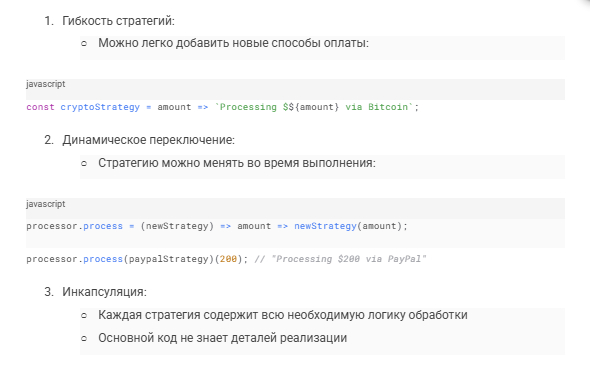The width and height of the screenshot is (590, 366).
Task: Click template string 'Processing $${amount} via Bitcoin'
Action: tap(314, 107)
